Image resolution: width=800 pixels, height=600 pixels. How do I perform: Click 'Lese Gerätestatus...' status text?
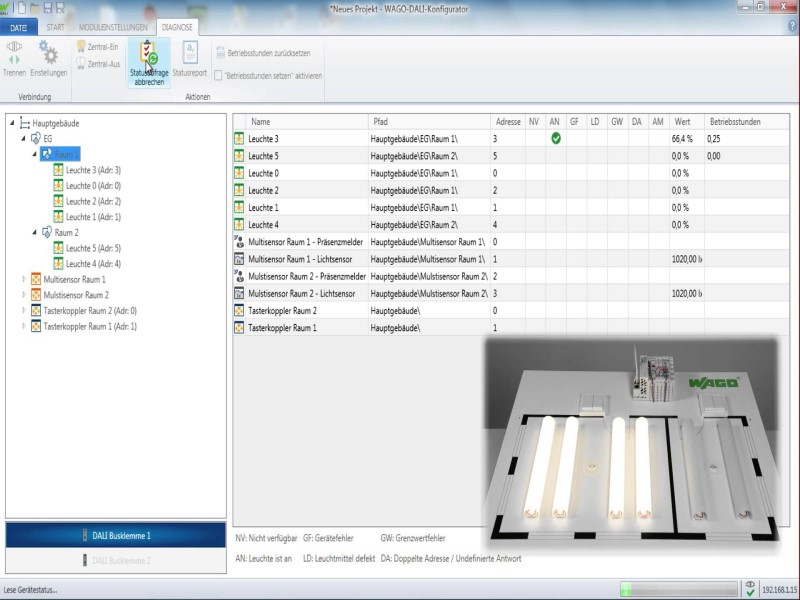pos(30,590)
